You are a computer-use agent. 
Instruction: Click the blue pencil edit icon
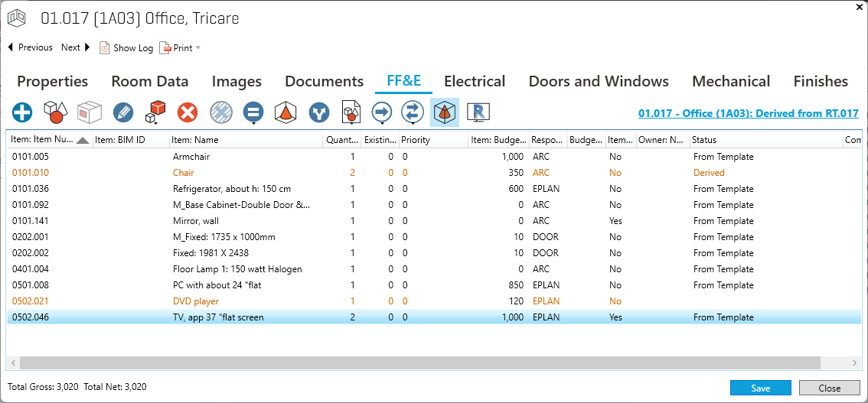click(x=122, y=113)
